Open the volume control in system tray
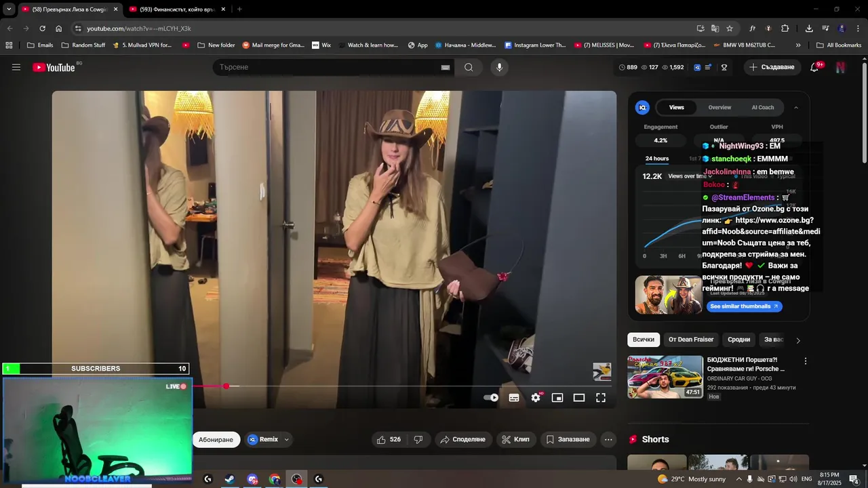This screenshot has height=488, width=868. [793, 479]
